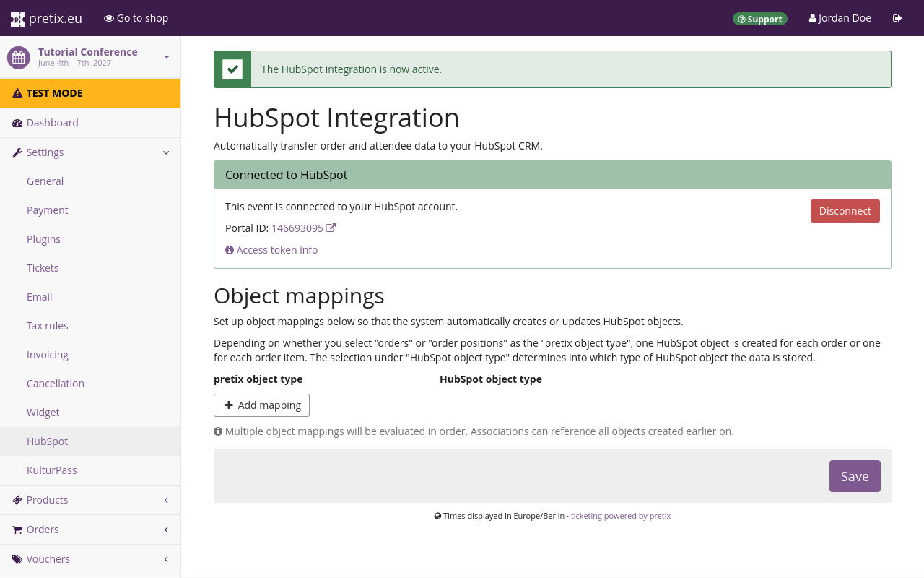Open the Tutorial Conference event dropdown
Viewport: 924px width, 578px height.
[167, 57]
